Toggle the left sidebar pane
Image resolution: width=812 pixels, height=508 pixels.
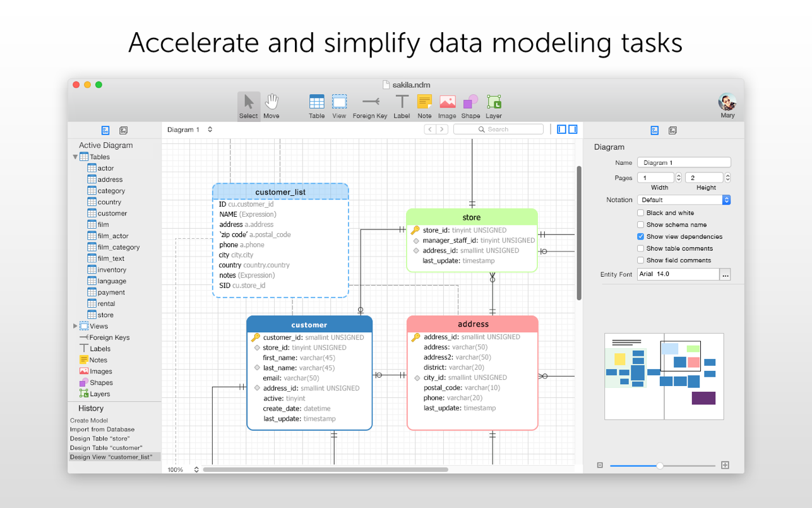pyautogui.click(x=561, y=129)
